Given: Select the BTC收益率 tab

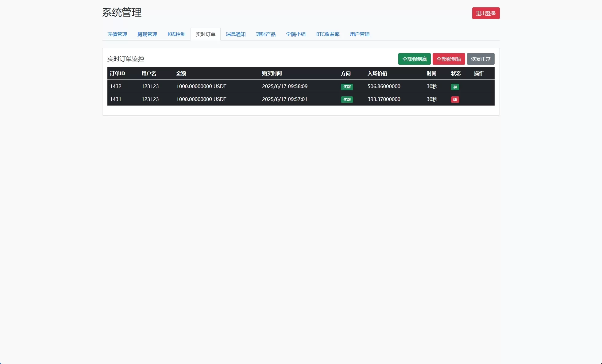Looking at the screenshot, I should (328, 34).
